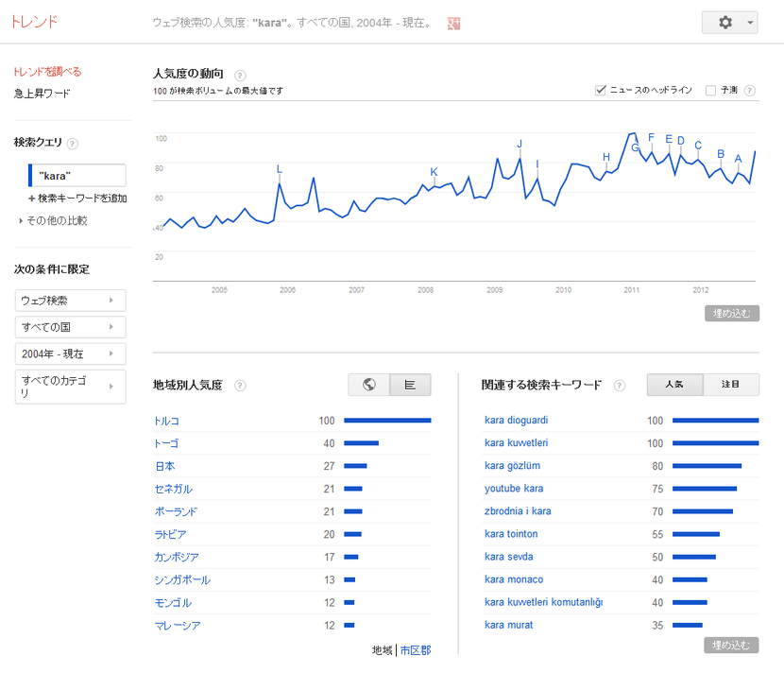The image size is (784, 673).
Task: Click the トレンド logo
Action: pyautogui.click(x=34, y=22)
